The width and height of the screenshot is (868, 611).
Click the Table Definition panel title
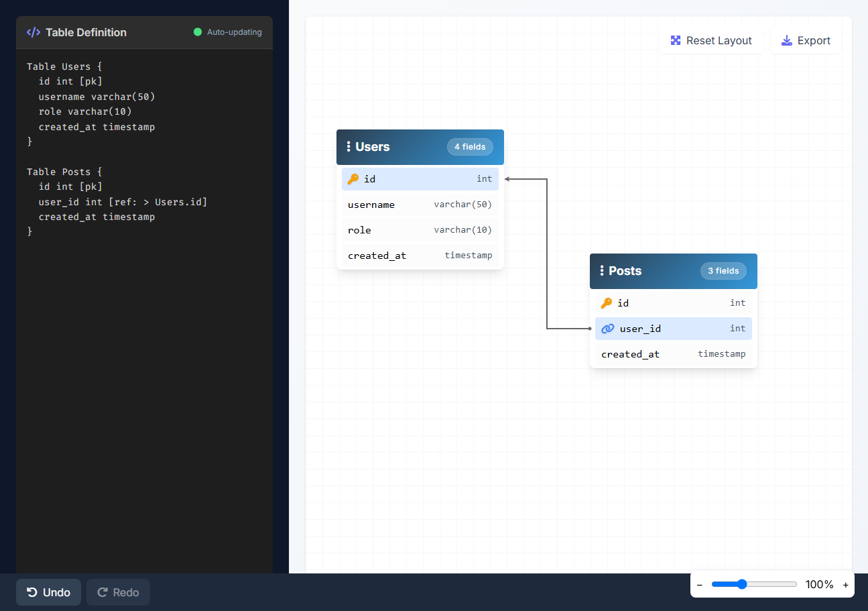(86, 32)
